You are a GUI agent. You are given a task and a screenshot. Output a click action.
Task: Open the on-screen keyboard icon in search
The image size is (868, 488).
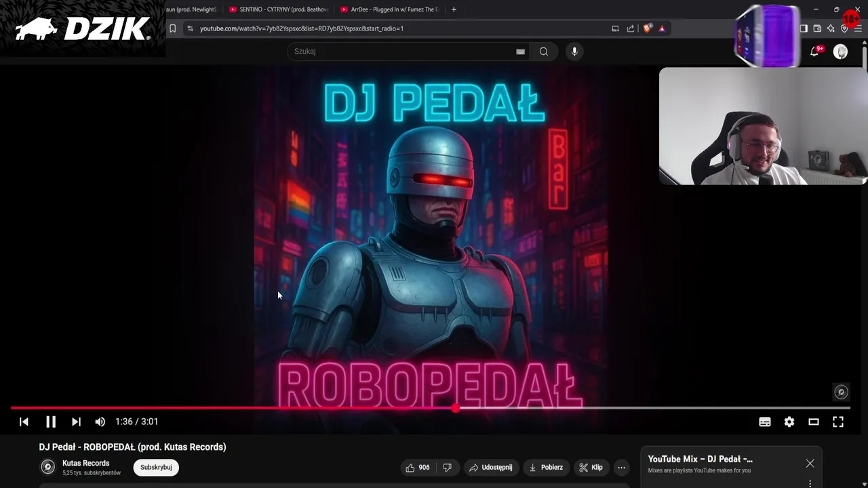click(520, 52)
